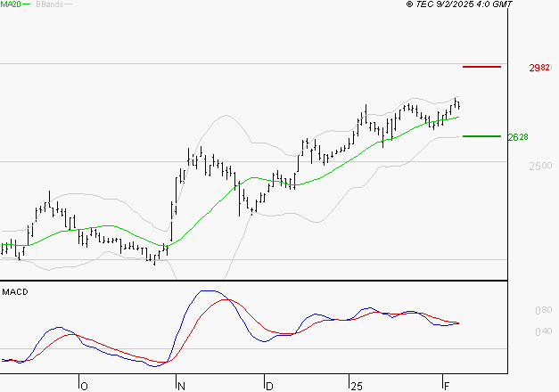This screenshot has width=559, height=392.
Task: Click the red resistance level line
Action: [x=481, y=67]
